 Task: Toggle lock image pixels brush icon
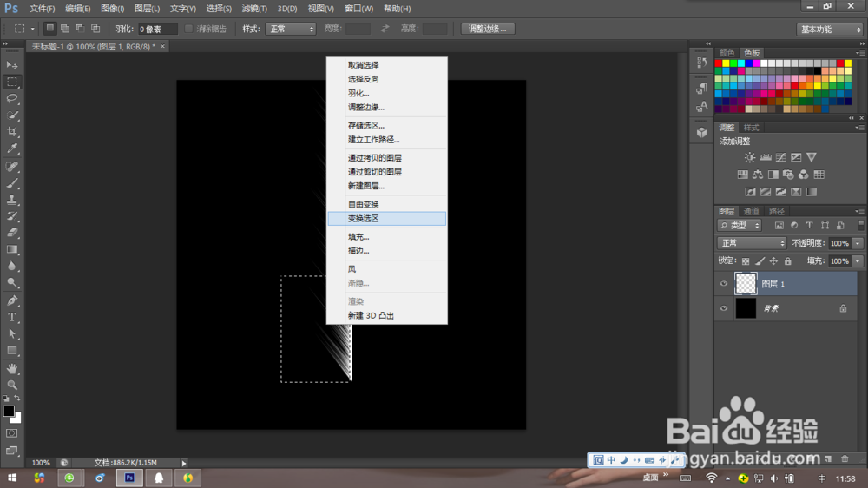pos(760,260)
